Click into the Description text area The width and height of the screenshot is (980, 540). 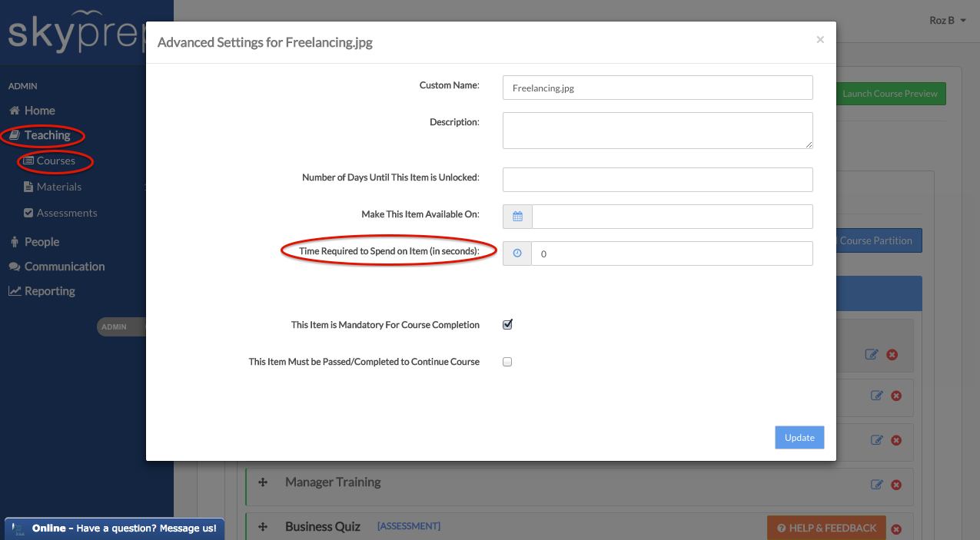coord(657,131)
